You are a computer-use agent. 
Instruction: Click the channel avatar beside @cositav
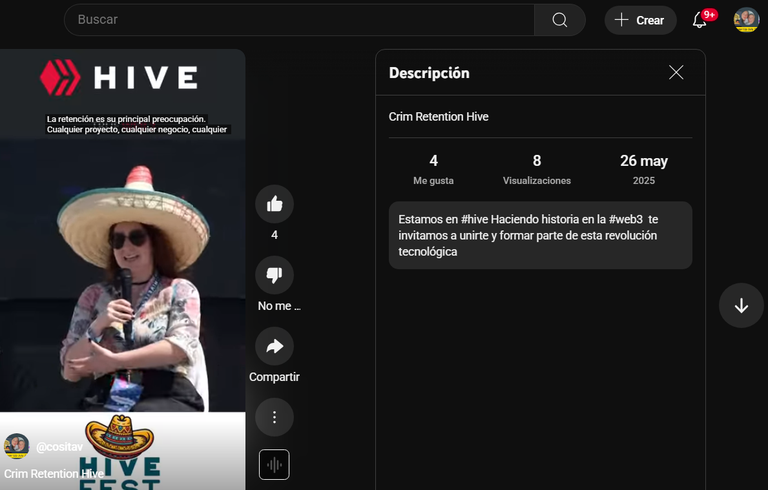click(17, 446)
